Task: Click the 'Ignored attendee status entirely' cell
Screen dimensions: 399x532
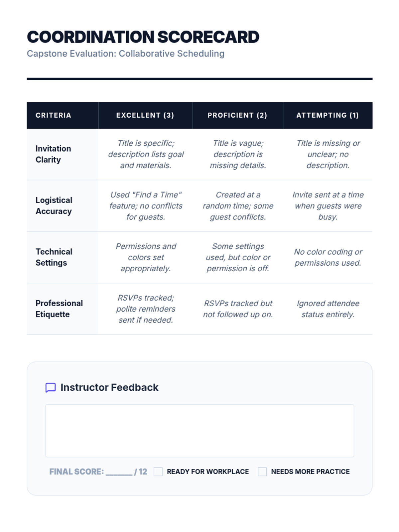Action: click(x=328, y=309)
